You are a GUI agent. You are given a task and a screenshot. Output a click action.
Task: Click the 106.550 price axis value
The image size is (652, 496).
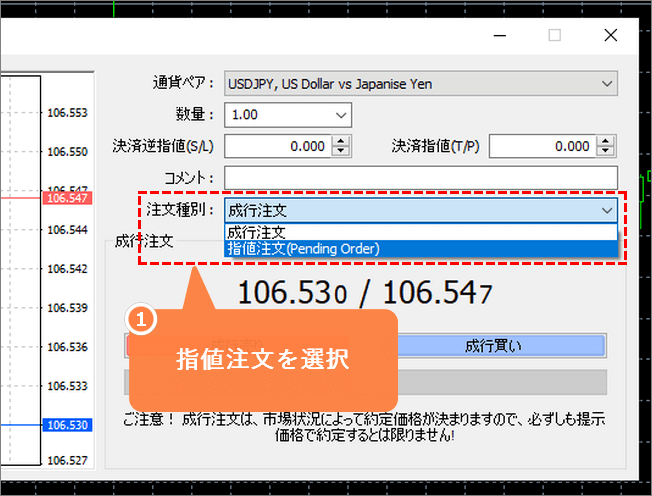coord(67,152)
